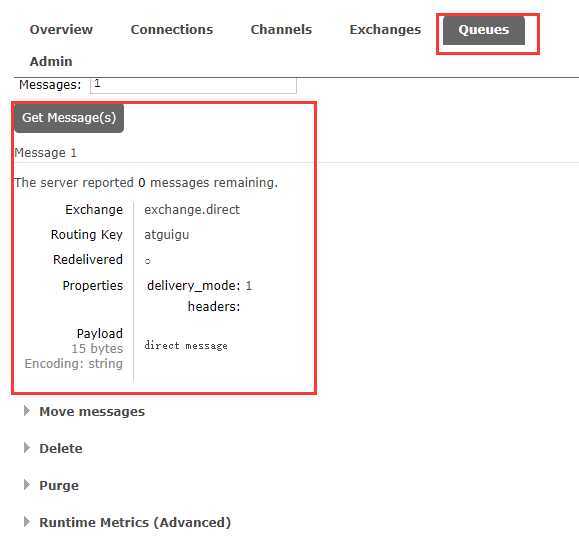Click the Messages count input field
Screen dimensions: 579x541
[x=193, y=85]
